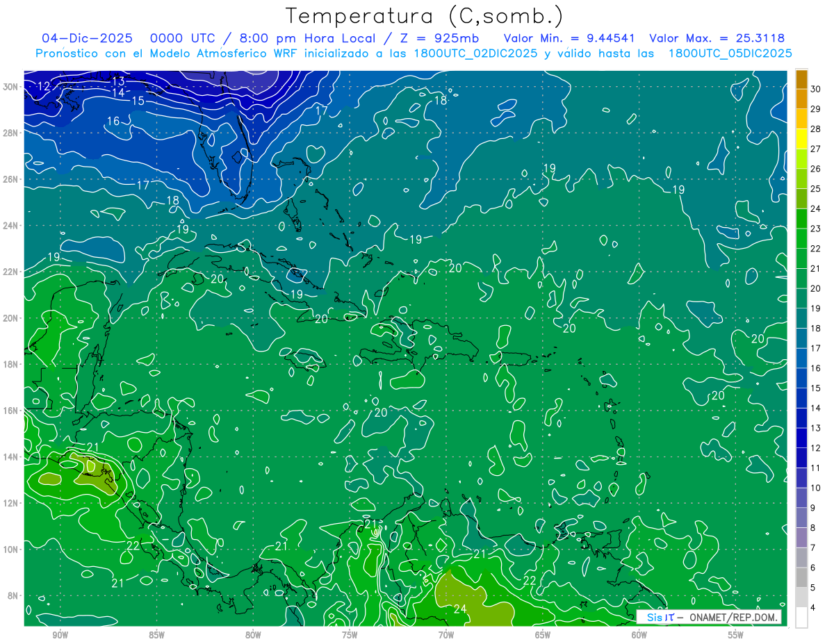This screenshot has width=834, height=644.
Task: Click the '24N' latitude axis label
Action: [x=12, y=225]
